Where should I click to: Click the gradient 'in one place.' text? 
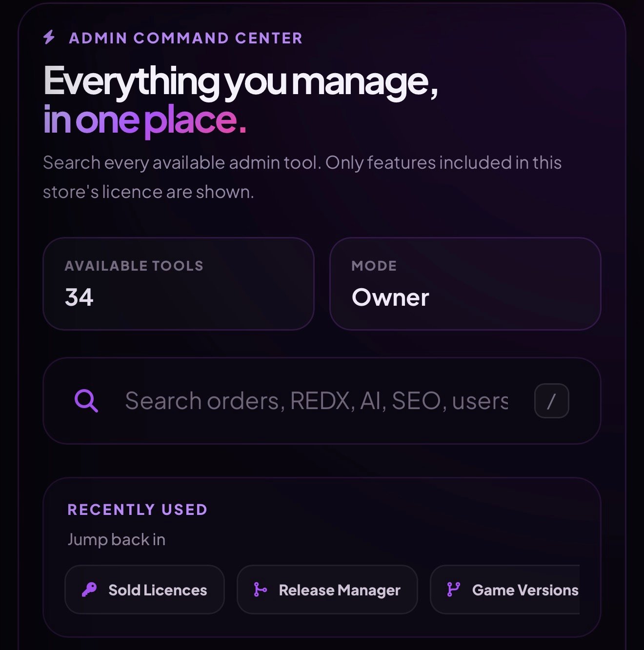(145, 119)
